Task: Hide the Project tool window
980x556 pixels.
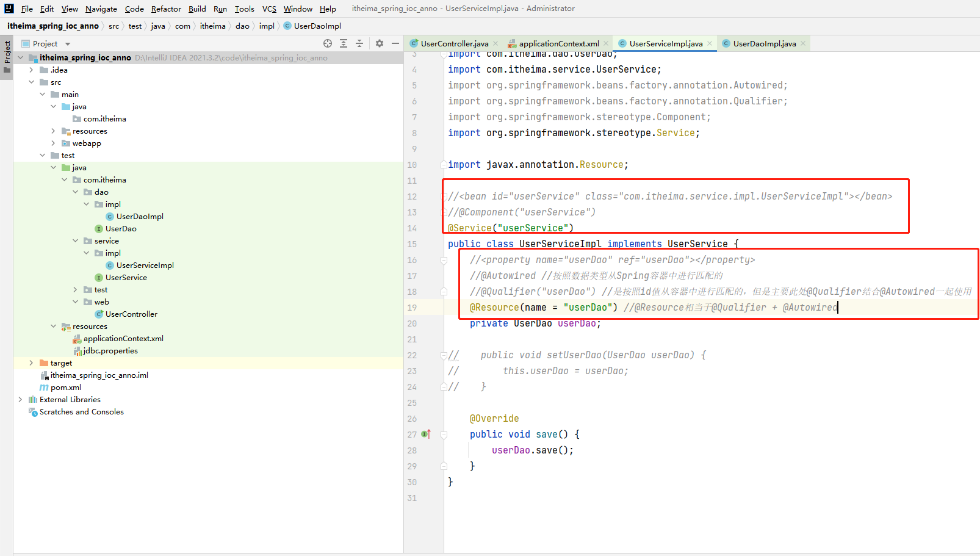Action: 395,43
